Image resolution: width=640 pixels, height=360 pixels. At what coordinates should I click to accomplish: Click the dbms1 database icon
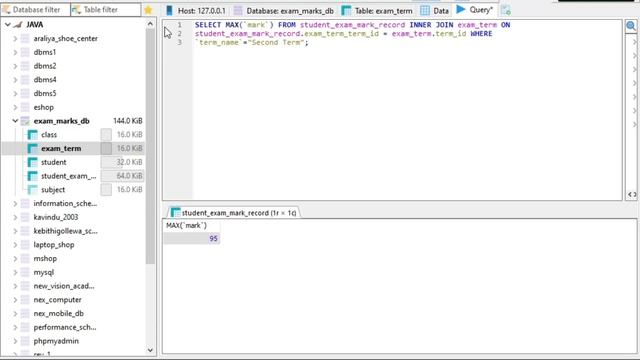coord(25,52)
